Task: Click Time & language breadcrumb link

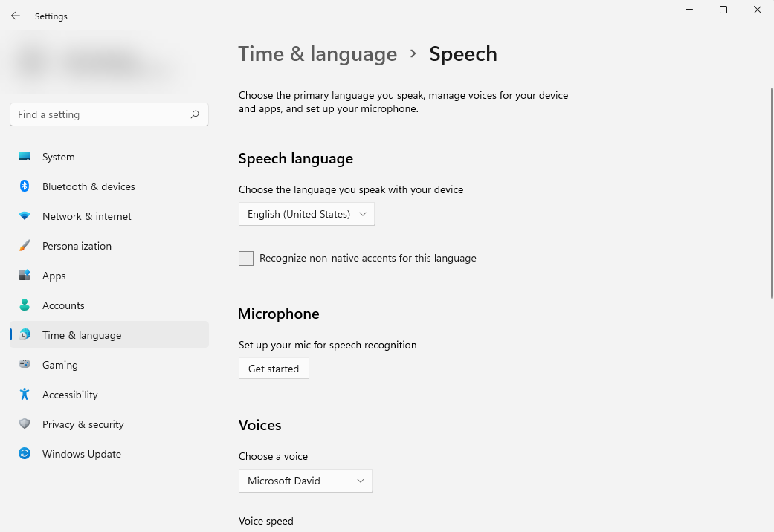Action: tap(317, 53)
